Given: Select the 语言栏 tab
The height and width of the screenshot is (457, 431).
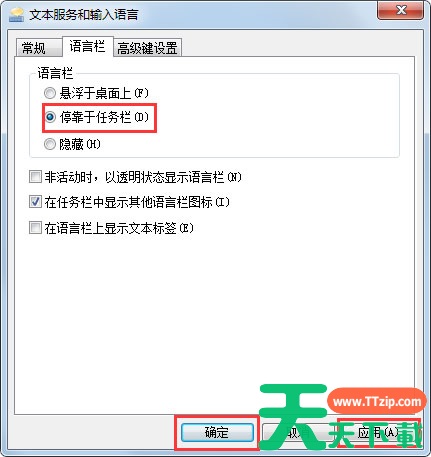Looking at the screenshot, I should tap(88, 46).
